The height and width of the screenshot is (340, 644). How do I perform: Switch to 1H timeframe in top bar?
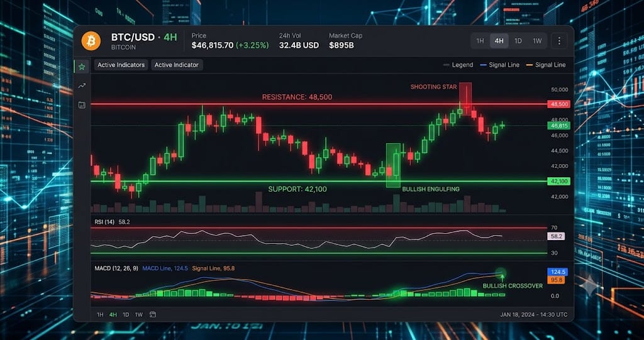(480, 41)
